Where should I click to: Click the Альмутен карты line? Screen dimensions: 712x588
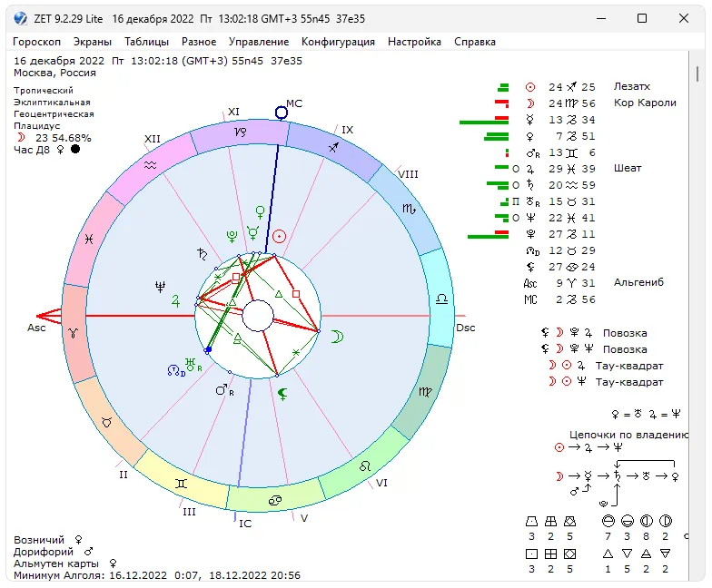point(65,563)
